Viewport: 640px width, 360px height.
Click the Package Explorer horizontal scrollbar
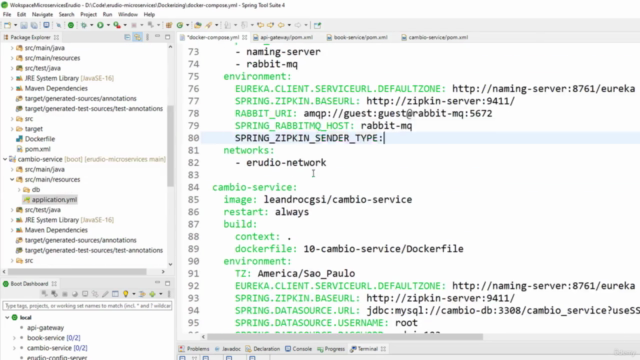point(77,272)
